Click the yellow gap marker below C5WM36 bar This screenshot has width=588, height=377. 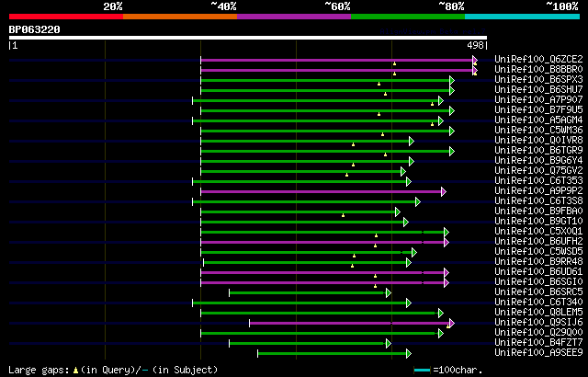(382, 134)
